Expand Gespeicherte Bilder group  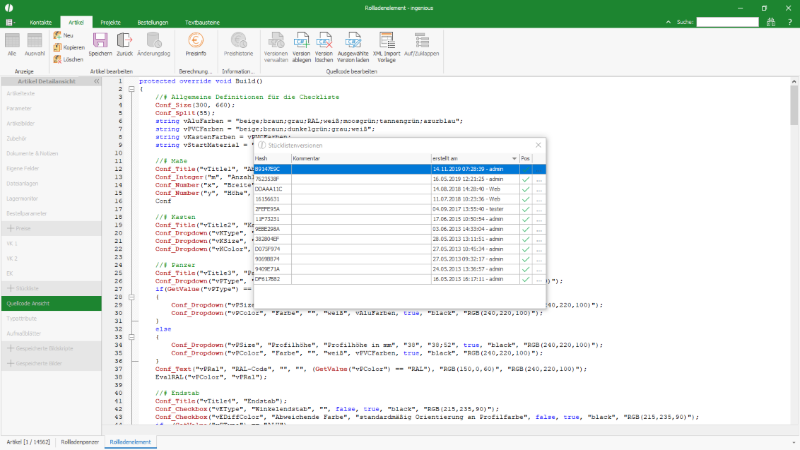point(51,363)
